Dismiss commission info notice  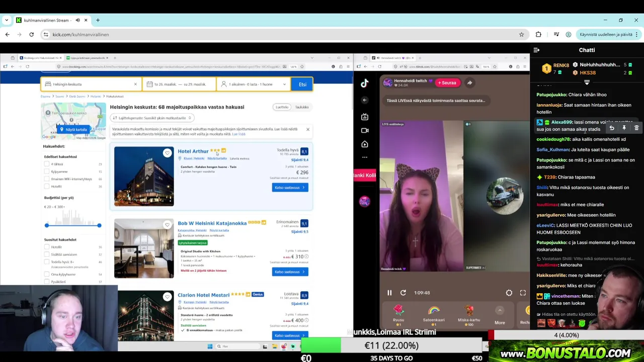tap(308, 129)
